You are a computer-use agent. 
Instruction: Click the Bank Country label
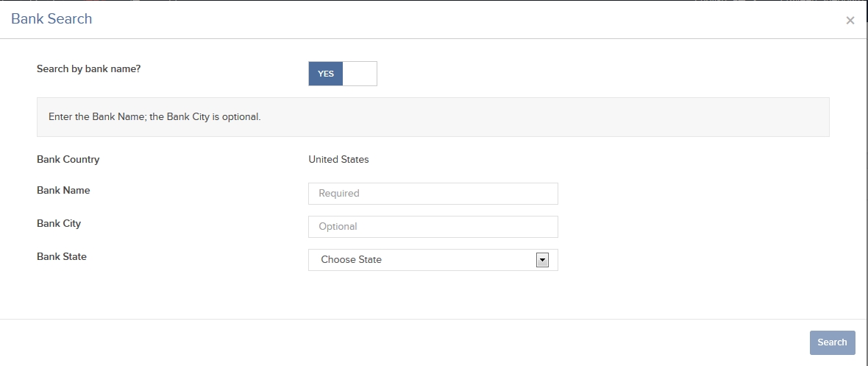pos(68,160)
